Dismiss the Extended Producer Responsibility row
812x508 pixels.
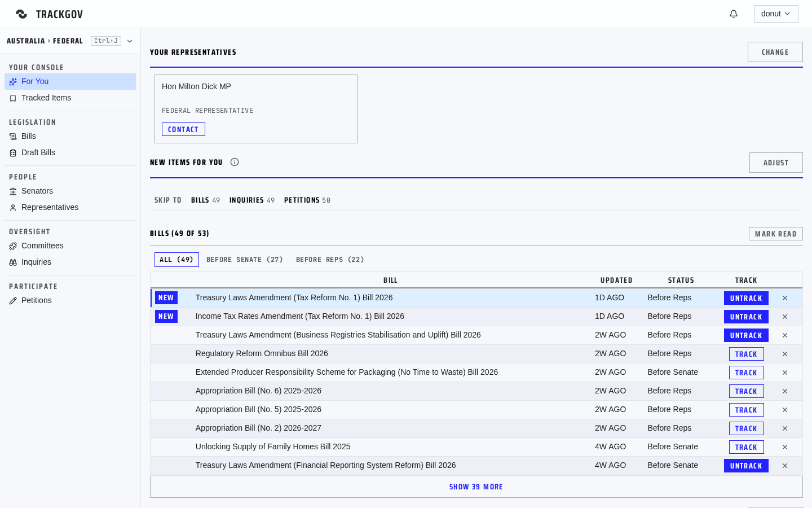[x=785, y=373]
